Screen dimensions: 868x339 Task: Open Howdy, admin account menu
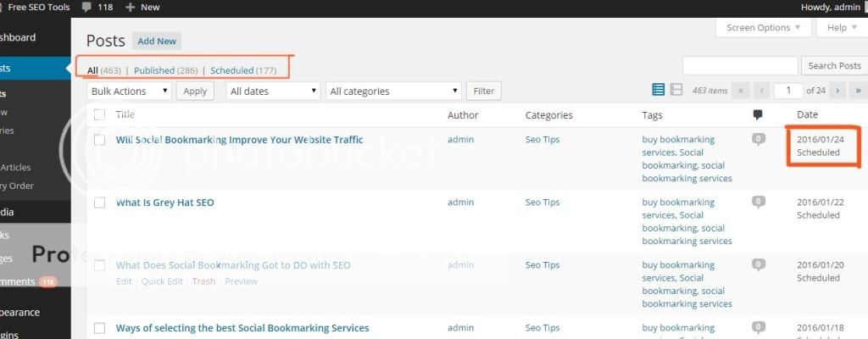coord(831,7)
